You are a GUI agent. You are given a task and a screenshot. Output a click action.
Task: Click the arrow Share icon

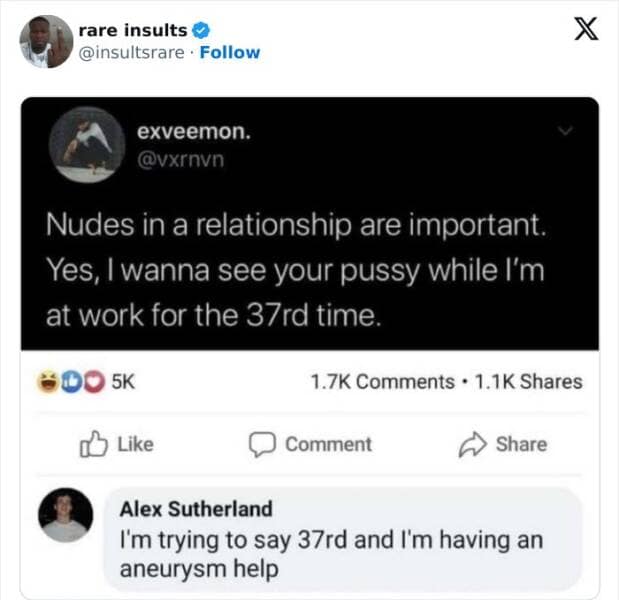[x=472, y=444]
